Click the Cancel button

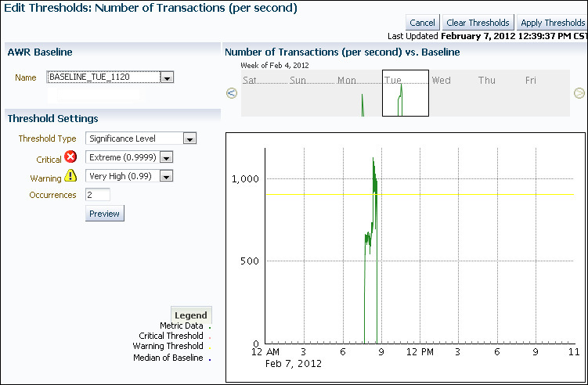coord(422,23)
